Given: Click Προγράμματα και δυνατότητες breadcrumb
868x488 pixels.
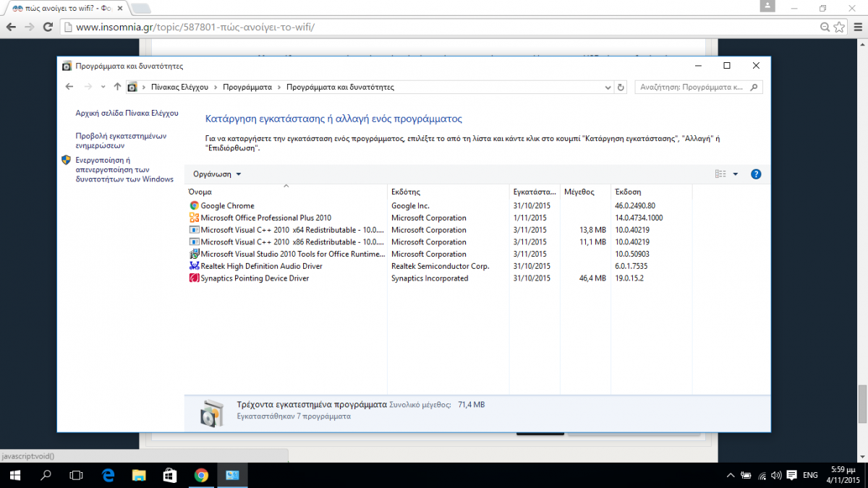Looking at the screenshot, I should click(x=340, y=87).
